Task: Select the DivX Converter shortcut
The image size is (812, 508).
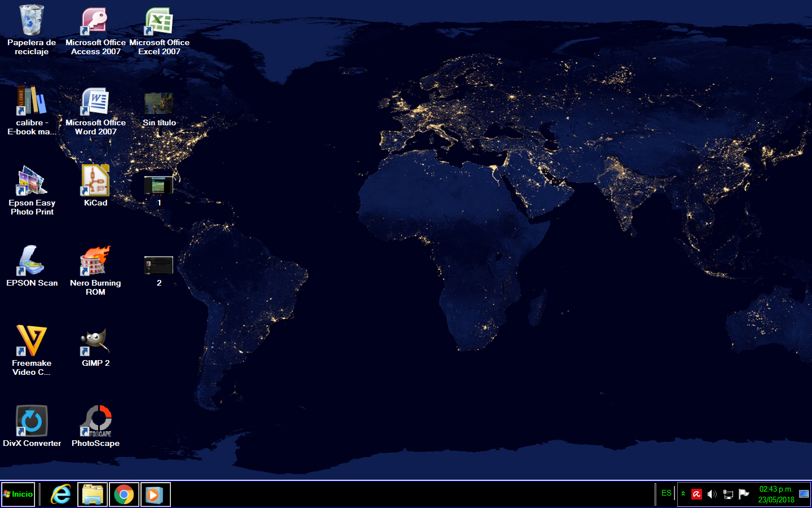Action: click(32, 426)
